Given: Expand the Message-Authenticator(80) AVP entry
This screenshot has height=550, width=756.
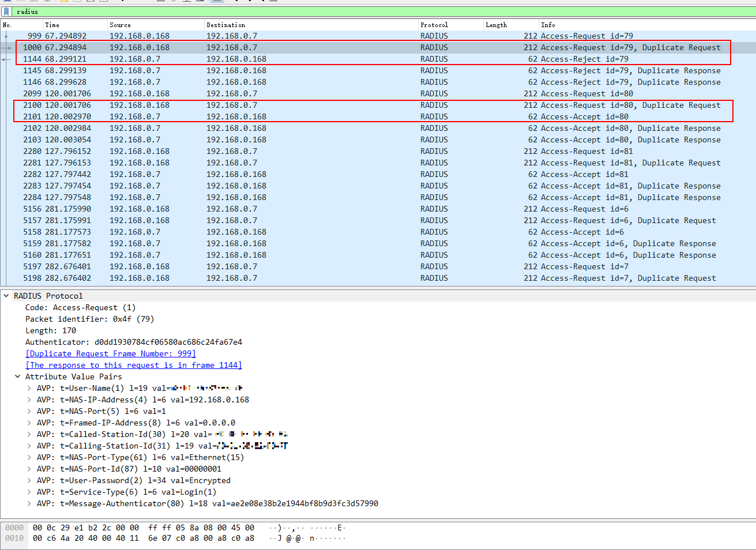Looking at the screenshot, I should pos(29,503).
